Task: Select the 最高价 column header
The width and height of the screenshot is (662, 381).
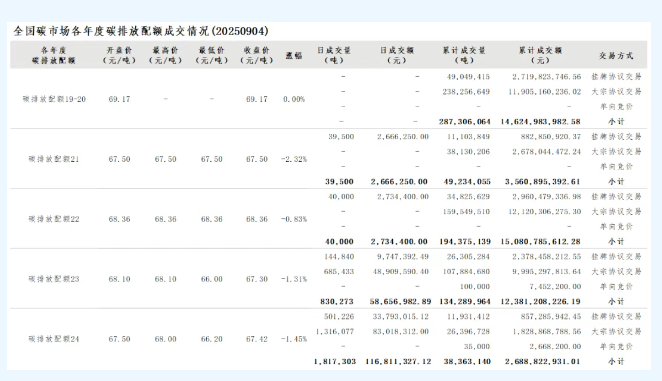Action: [166, 55]
